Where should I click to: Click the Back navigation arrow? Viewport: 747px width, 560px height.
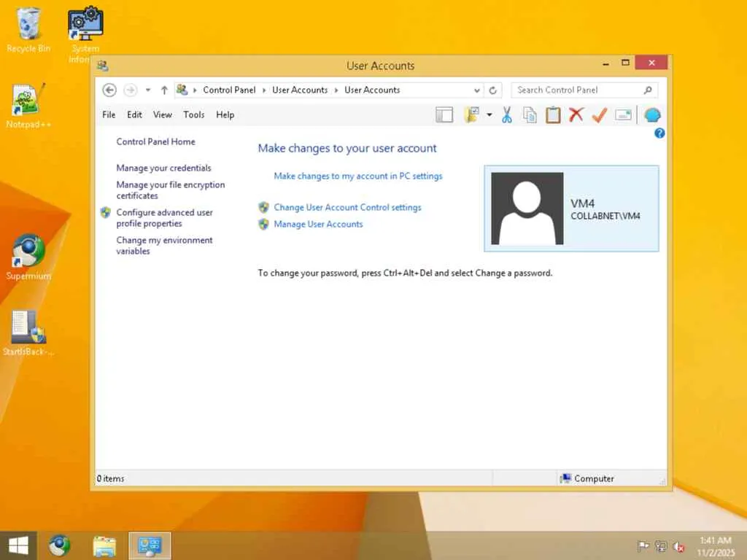coord(109,90)
